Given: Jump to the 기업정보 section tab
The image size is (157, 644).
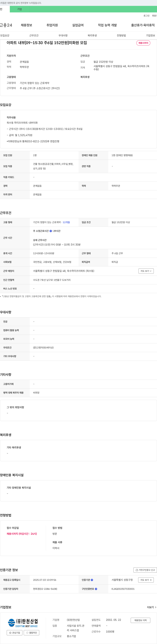Looking at the screenshot, I should pos(150,35).
